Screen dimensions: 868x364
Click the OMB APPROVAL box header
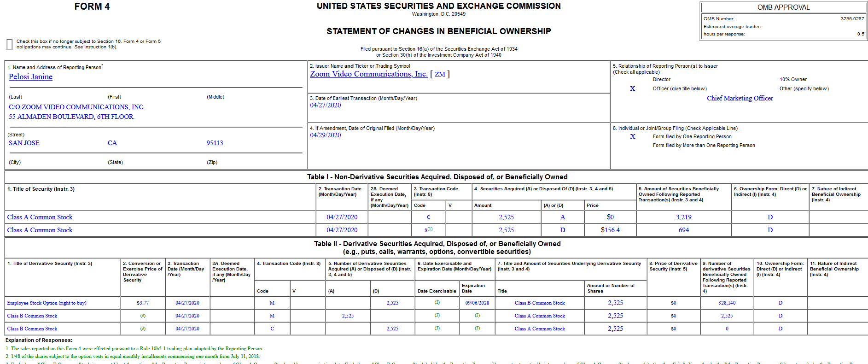click(783, 7)
